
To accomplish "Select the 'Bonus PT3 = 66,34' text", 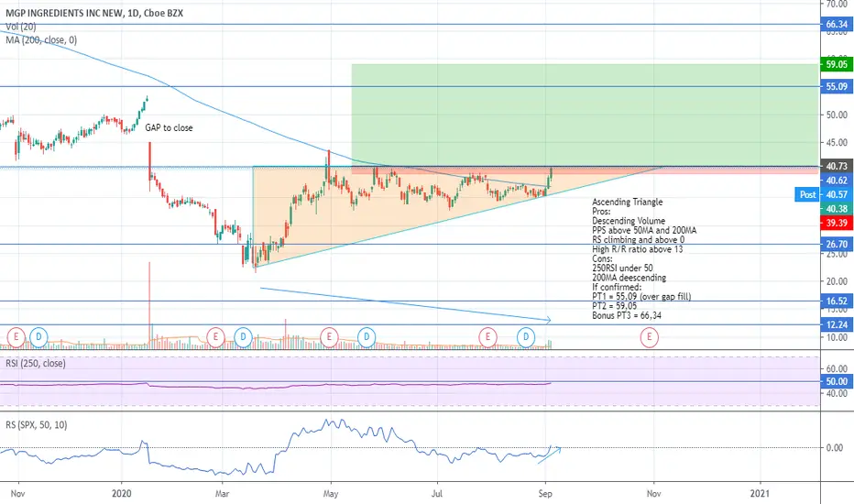I will [x=627, y=315].
